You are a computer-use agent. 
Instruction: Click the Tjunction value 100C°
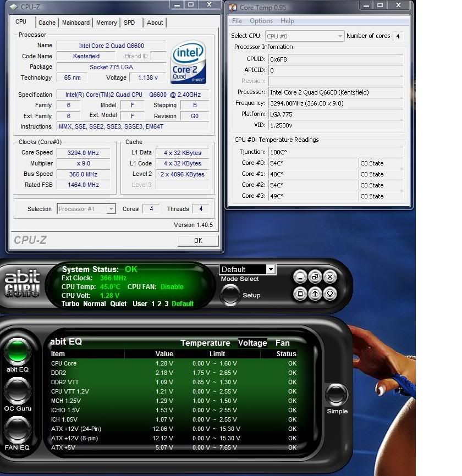(335, 152)
